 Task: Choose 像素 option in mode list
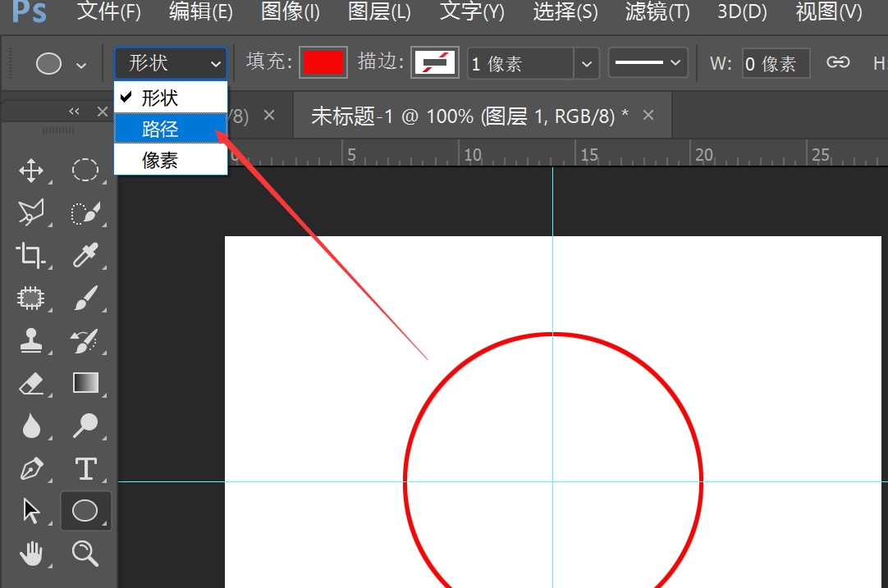pyautogui.click(x=171, y=160)
